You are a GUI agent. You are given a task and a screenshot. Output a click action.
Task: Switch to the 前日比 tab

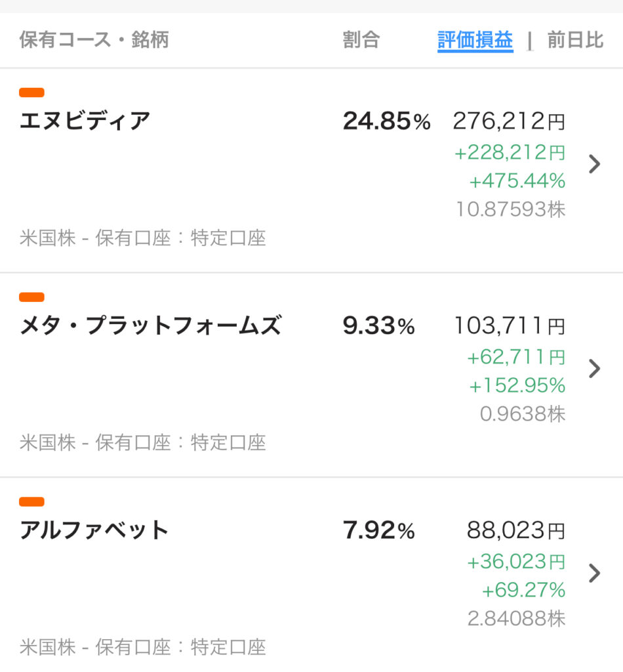point(576,40)
